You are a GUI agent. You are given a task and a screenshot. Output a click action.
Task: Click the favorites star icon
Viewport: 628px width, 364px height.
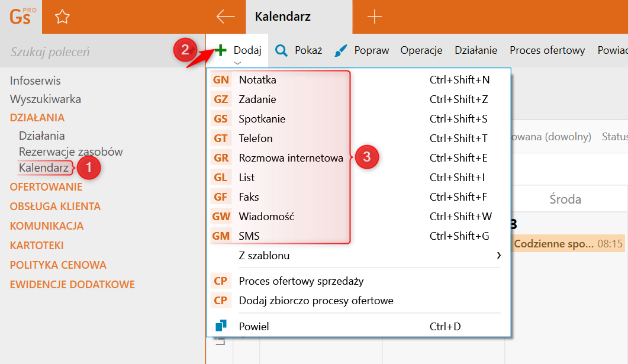[62, 17]
